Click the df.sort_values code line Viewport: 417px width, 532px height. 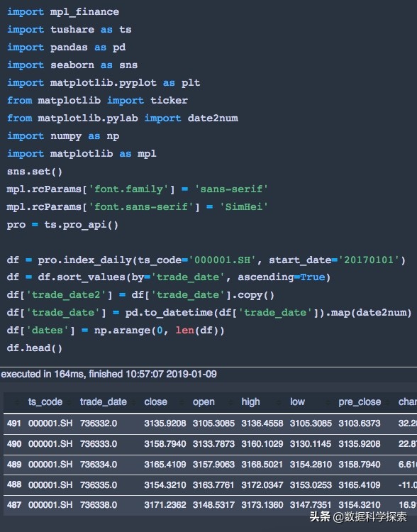tap(169, 277)
